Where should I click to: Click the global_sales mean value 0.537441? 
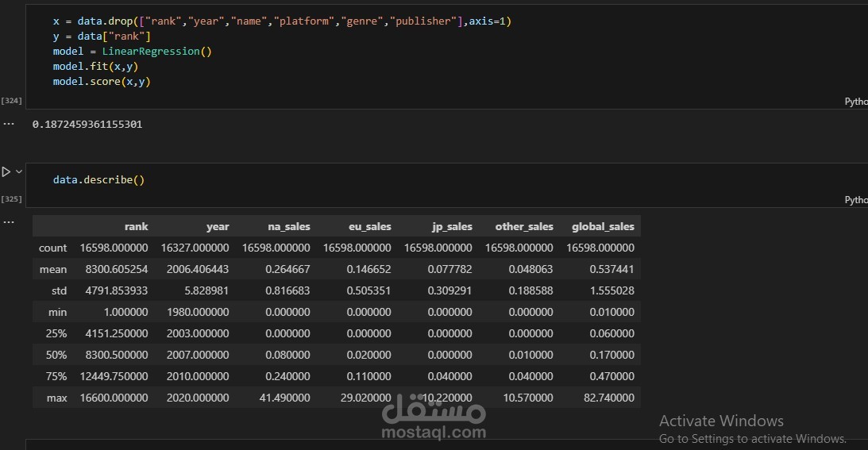[x=612, y=270]
